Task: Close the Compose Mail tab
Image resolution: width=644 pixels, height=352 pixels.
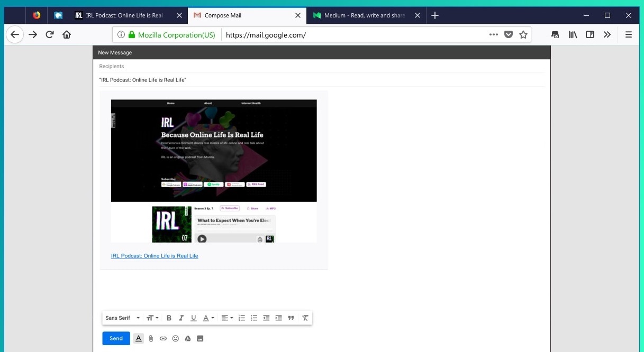Action: (x=298, y=15)
